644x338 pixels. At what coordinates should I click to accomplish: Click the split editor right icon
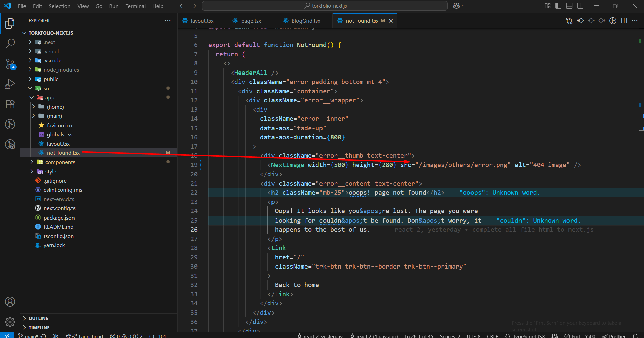pyautogui.click(x=624, y=21)
